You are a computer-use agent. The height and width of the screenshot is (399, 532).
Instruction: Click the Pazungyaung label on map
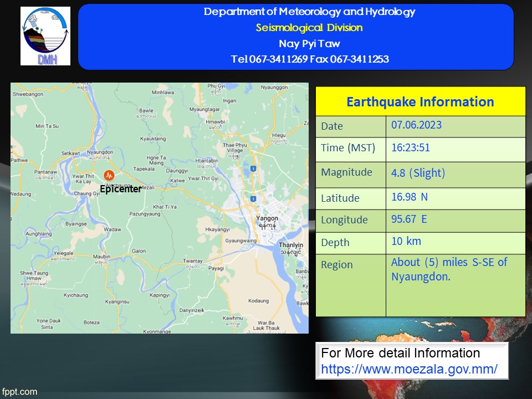point(145,214)
